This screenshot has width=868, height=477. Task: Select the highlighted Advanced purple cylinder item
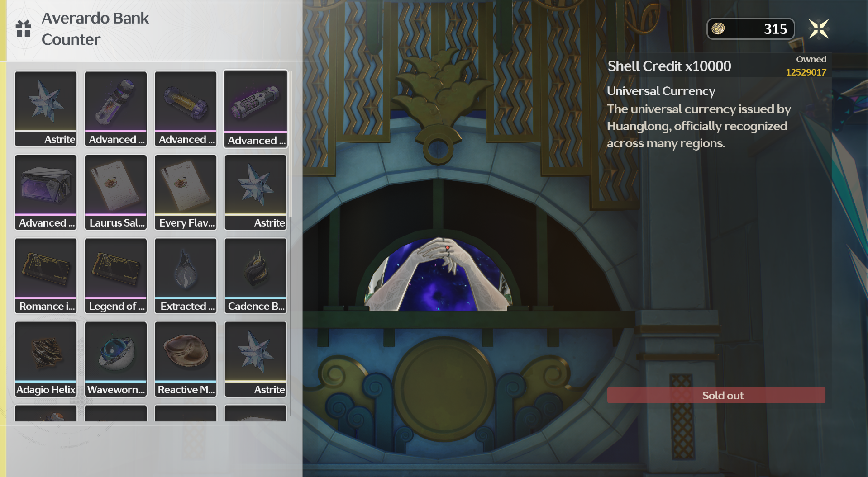(x=256, y=109)
